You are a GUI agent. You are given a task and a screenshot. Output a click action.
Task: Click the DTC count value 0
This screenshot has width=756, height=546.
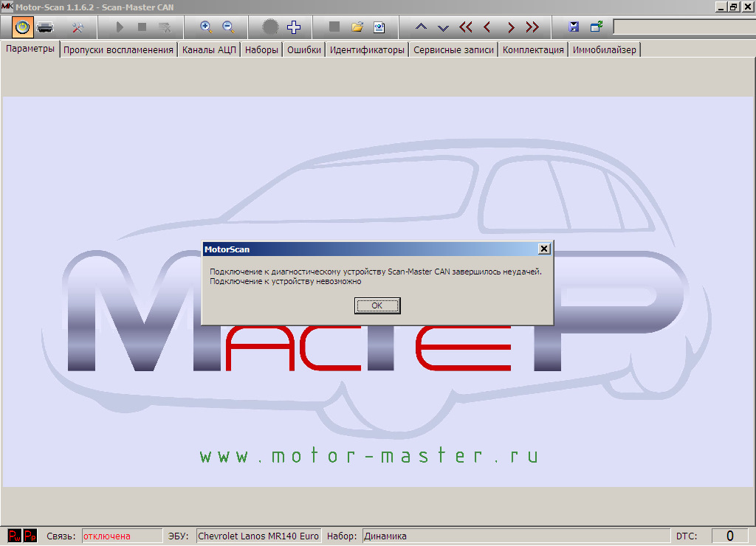pos(730,536)
